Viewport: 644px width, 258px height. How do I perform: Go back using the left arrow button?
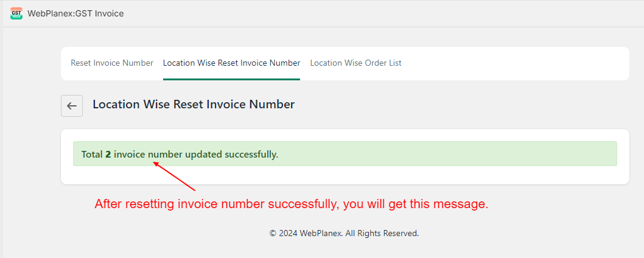(72, 106)
